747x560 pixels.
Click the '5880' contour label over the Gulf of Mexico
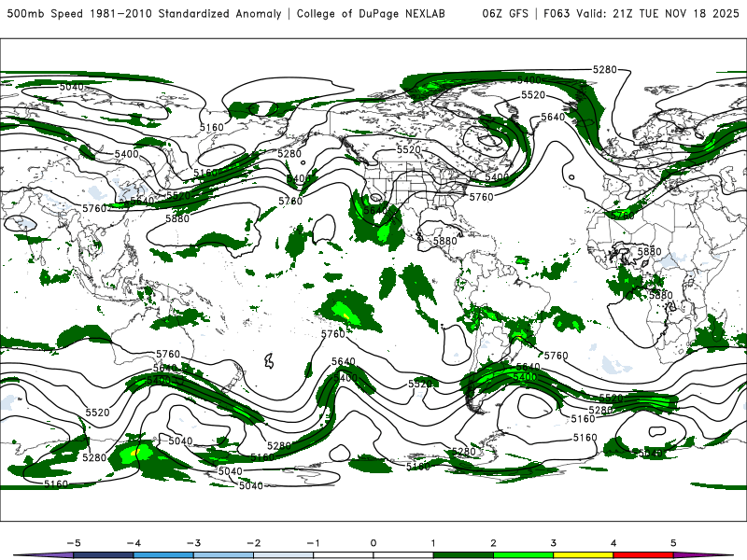[x=445, y=241]
